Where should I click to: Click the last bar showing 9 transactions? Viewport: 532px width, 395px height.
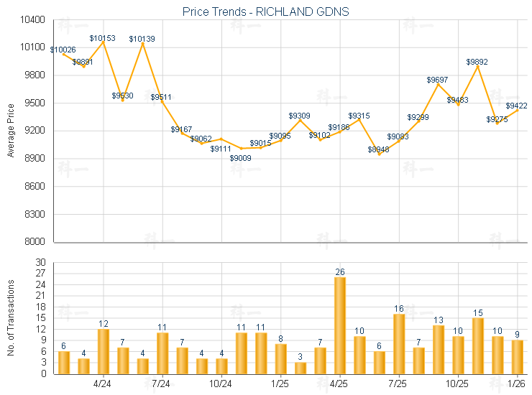coord(518,356)
